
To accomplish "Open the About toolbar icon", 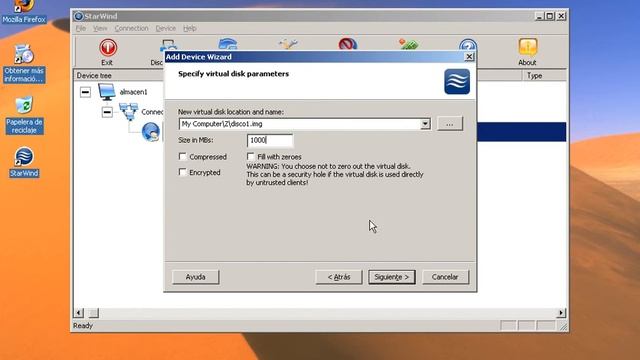I will click(x=527, y=47).
